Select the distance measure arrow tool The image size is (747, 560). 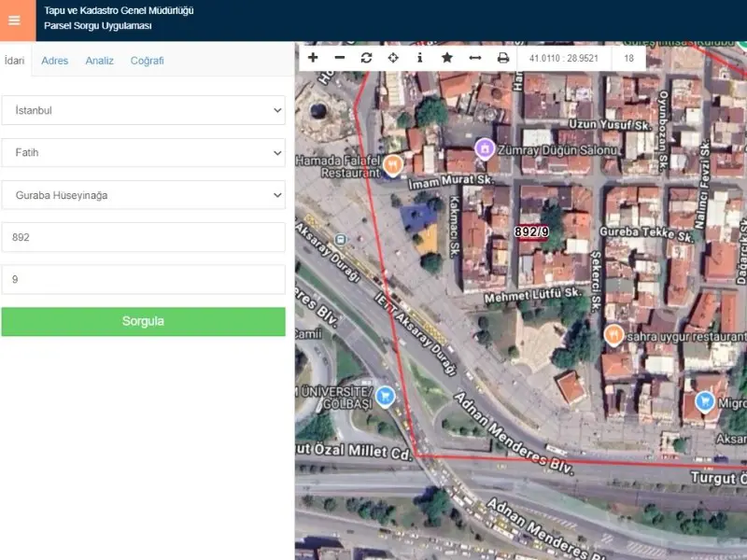tap(475, 58)
